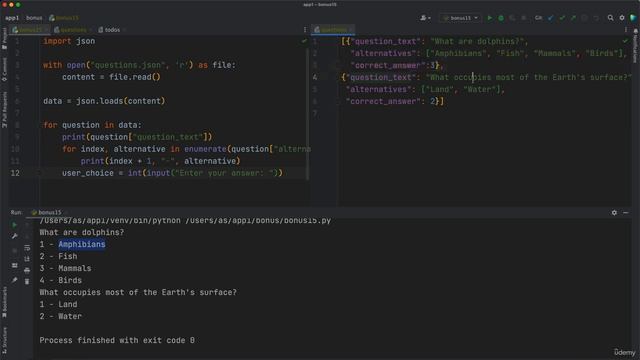This screenshot has width=640, height=360.
Task: Click the Git push green arrow
Action: 573,18
